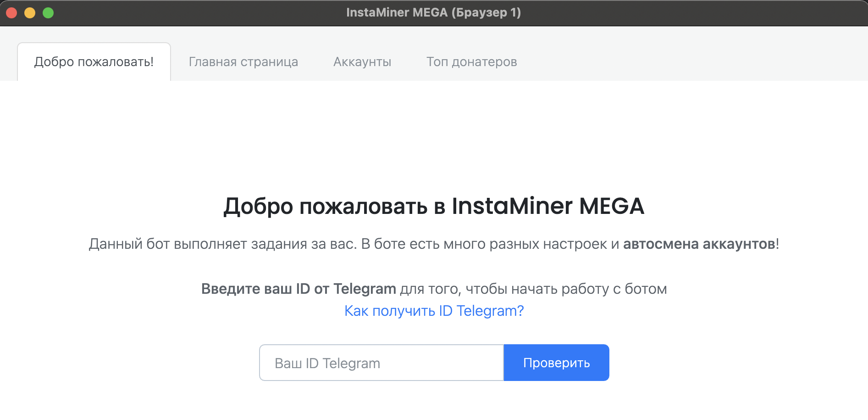
Task: Click the Добро пожаловать в InstaMiner MEGA heading
Action: pos(434,207)
